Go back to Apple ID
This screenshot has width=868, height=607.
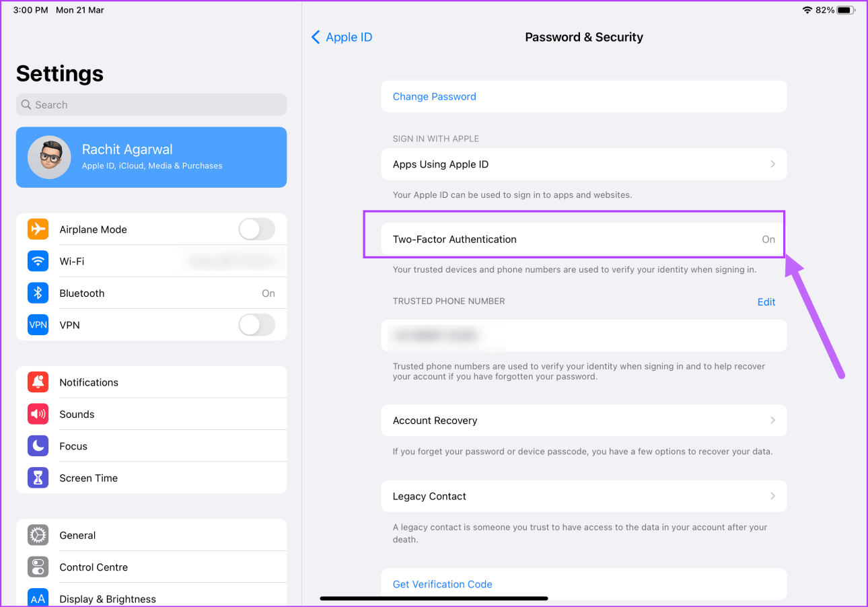342,38
